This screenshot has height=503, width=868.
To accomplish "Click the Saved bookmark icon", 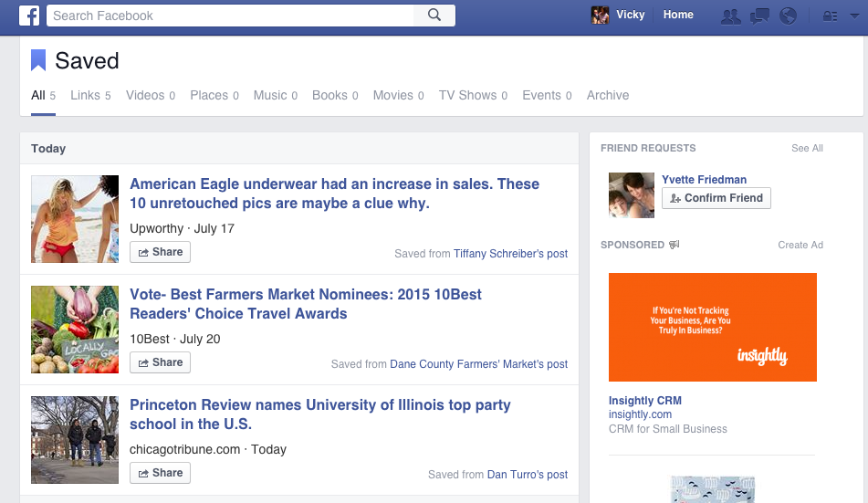I will 38,61.
